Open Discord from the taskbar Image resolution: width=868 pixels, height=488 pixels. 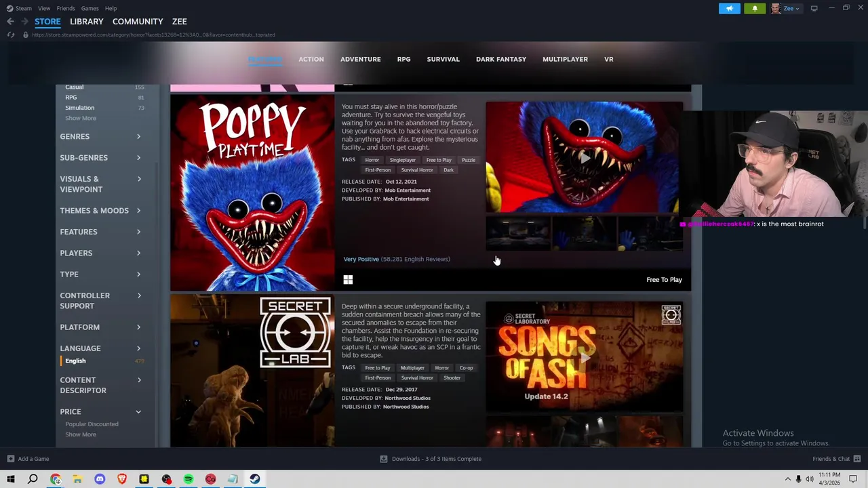pyautogui.click(x=100, y=479)
